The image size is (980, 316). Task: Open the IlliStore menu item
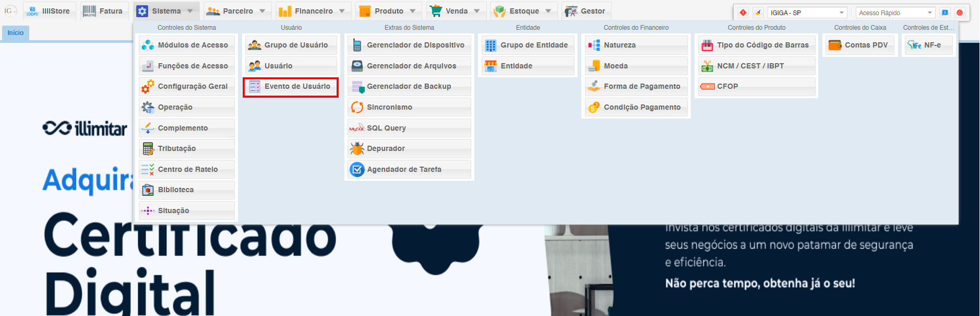[49, 11]
